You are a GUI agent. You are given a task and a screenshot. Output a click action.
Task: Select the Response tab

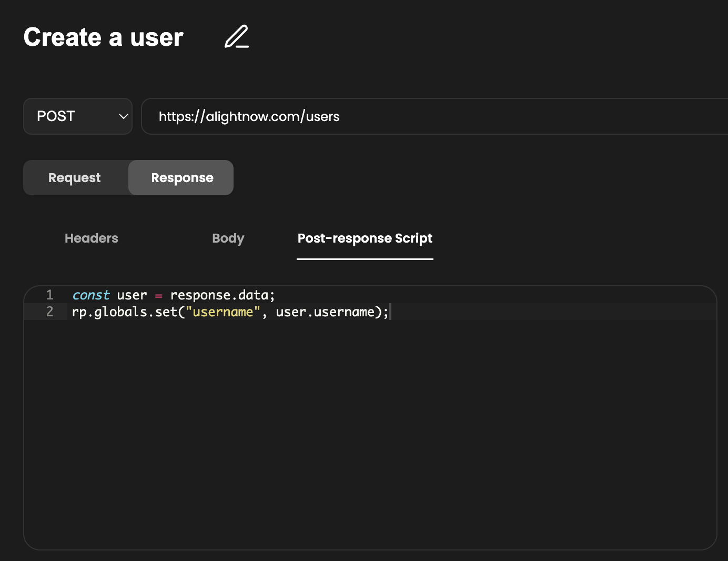point(182,178)
